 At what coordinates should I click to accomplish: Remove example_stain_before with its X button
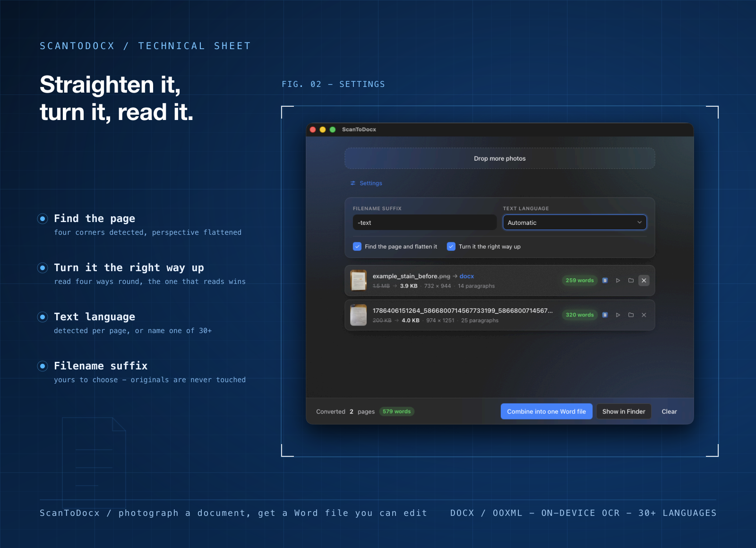(644, 281)
